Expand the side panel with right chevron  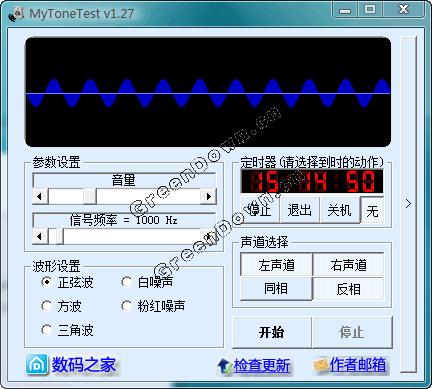click(x=409, y=204)
